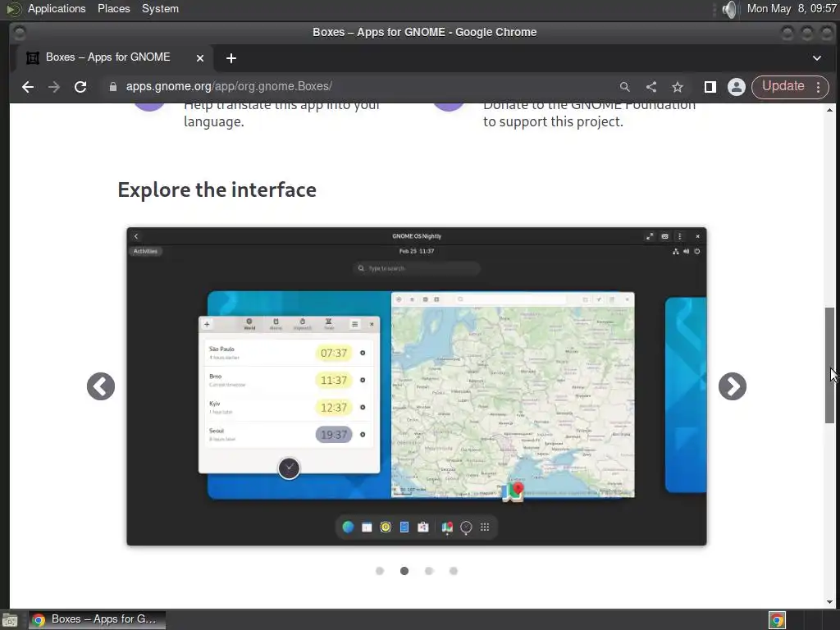Click the GNOME OS Nightly screenshot image
Image resolution: width=840 pixels, height=630 pixels.
[x=416, y=386]
